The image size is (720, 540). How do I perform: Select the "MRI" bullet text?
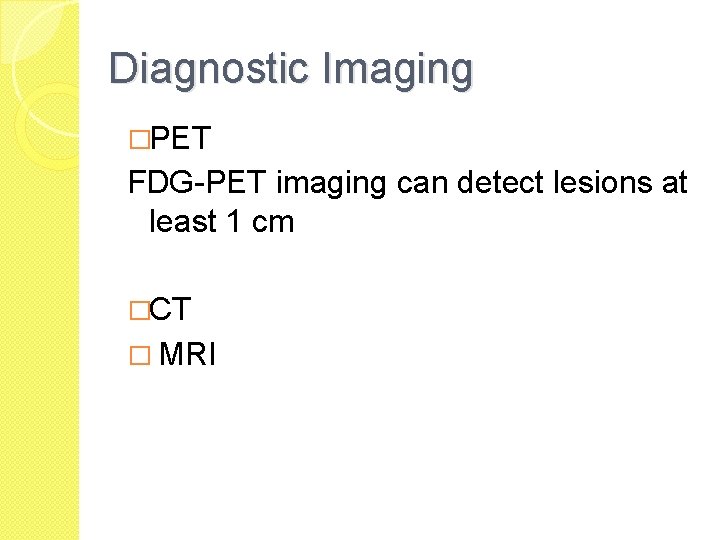(x=187, y=355)
